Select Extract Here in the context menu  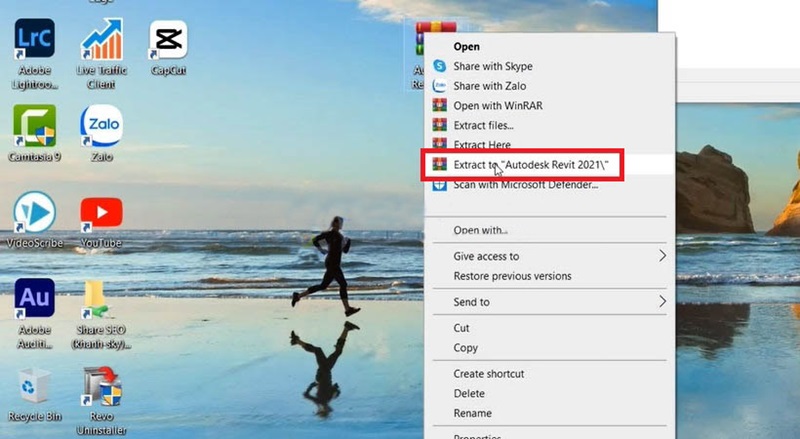pos(482,145)
